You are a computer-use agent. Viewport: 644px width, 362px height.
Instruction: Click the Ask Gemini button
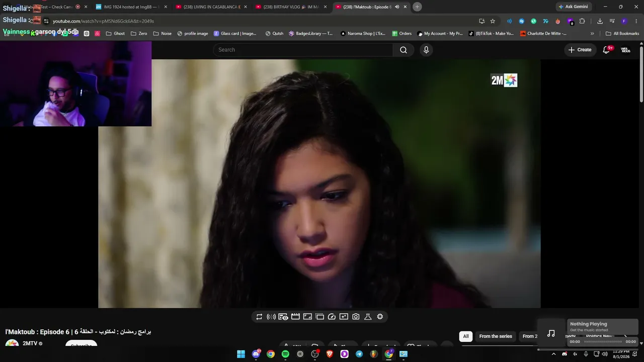[573, 7]
